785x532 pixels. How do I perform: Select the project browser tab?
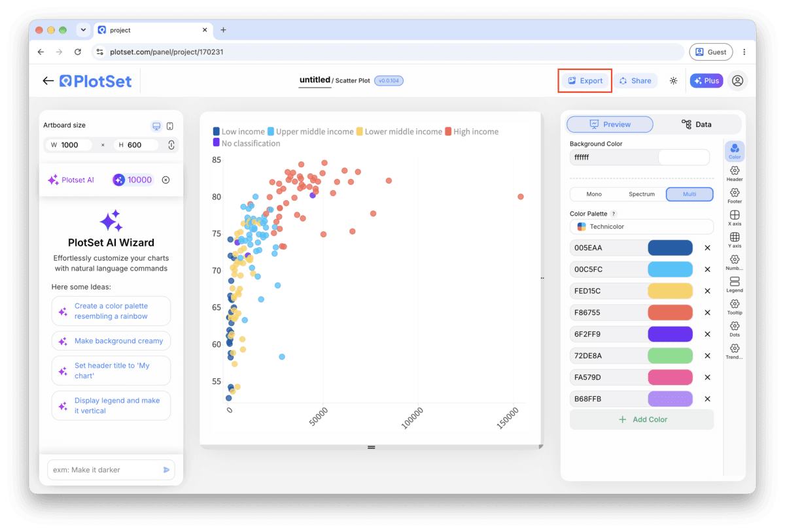click(x=153, y=30)
